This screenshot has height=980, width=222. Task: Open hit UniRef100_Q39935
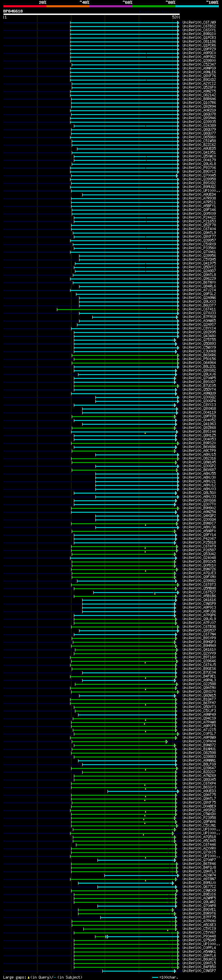click(199, 122)
